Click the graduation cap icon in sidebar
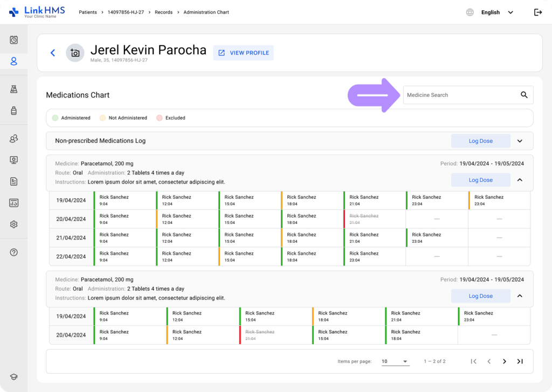 (14, 377)
